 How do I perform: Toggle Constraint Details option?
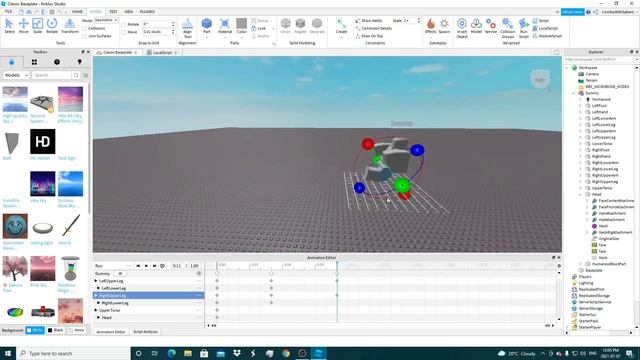click(373, 28)
